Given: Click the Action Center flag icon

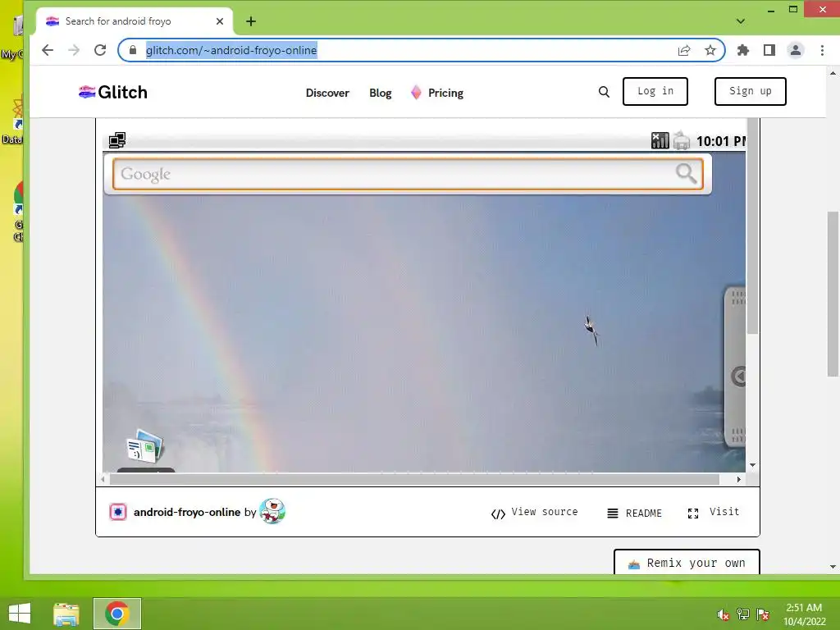Looking at the screenshot, I should pos(763,614).
